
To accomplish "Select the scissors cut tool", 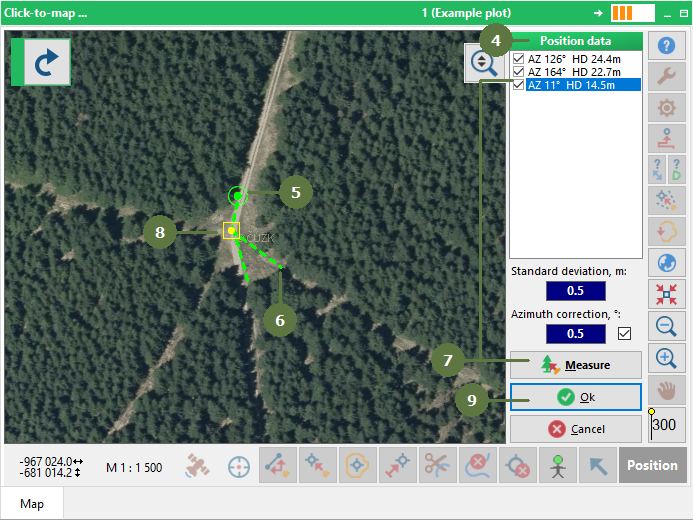I will (438, 465).
